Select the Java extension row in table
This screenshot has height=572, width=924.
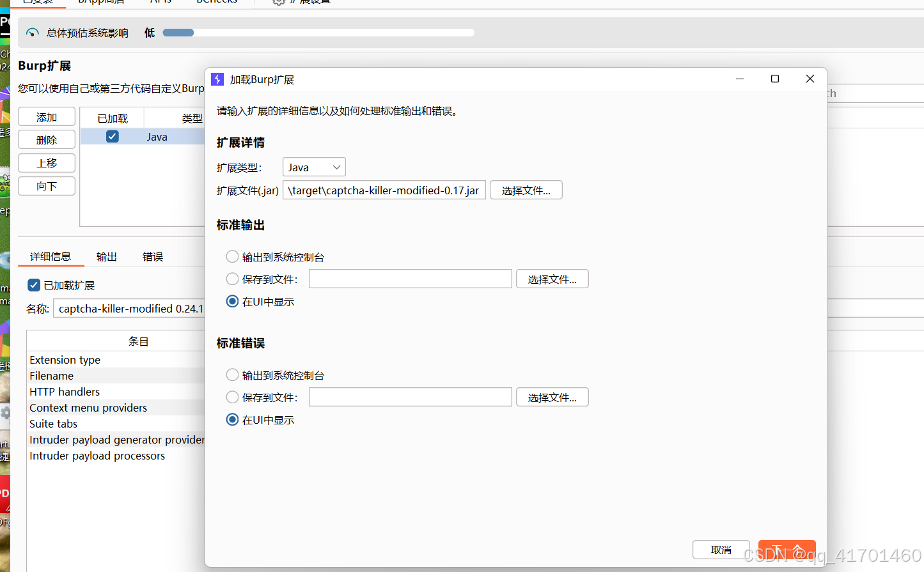coord(143,136)
